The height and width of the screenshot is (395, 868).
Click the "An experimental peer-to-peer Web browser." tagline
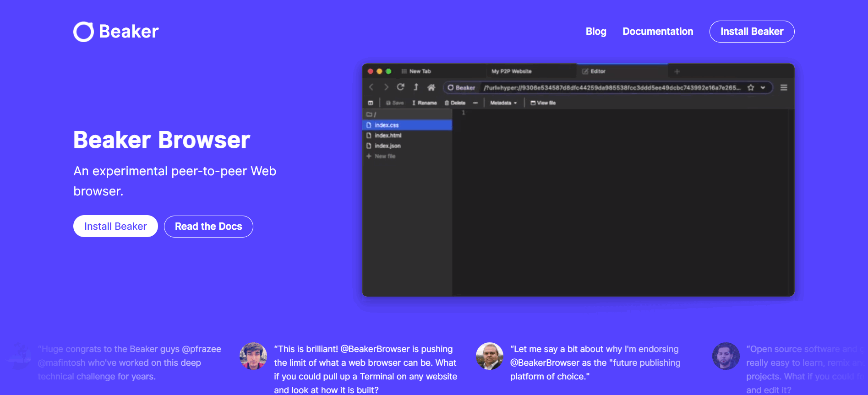175,181
